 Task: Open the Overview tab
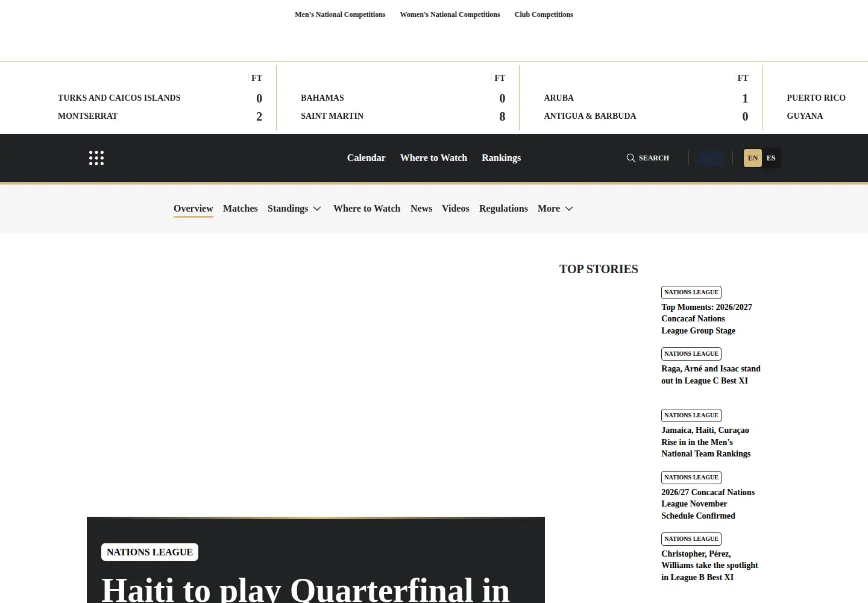click(x=193, y=209)
